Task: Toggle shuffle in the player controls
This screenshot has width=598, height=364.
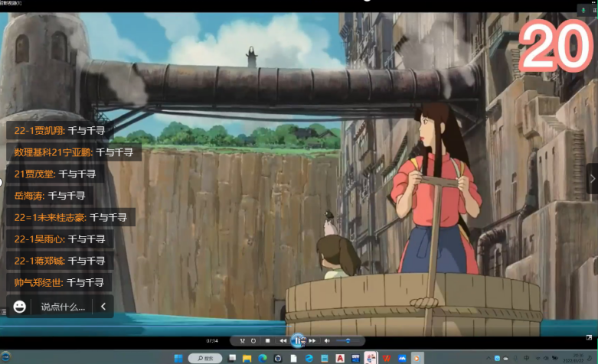Action: [x=242, y=341]
